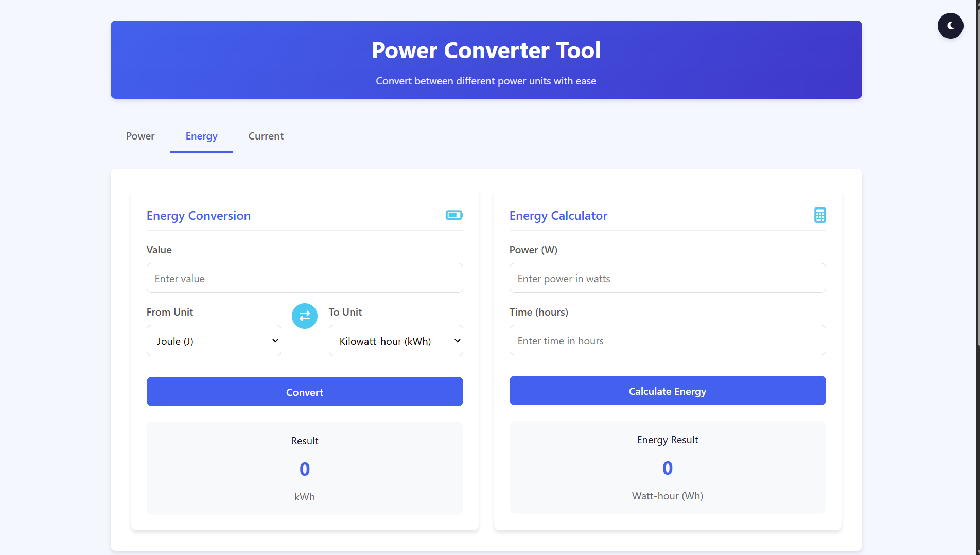Swap From and To units
This screenshot has height=555, width=980.
[305, 316]
